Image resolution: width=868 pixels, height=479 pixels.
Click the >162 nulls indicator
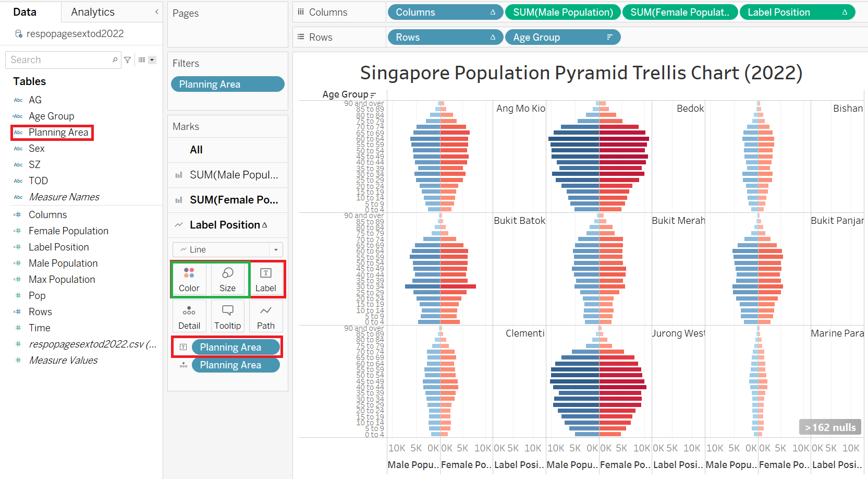[830, 427]
